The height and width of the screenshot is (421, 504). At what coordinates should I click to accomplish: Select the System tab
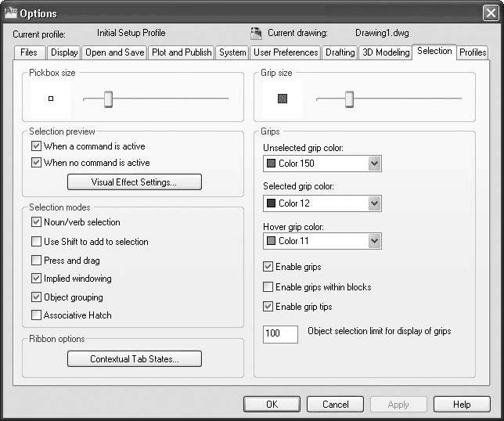click(232, 52)
